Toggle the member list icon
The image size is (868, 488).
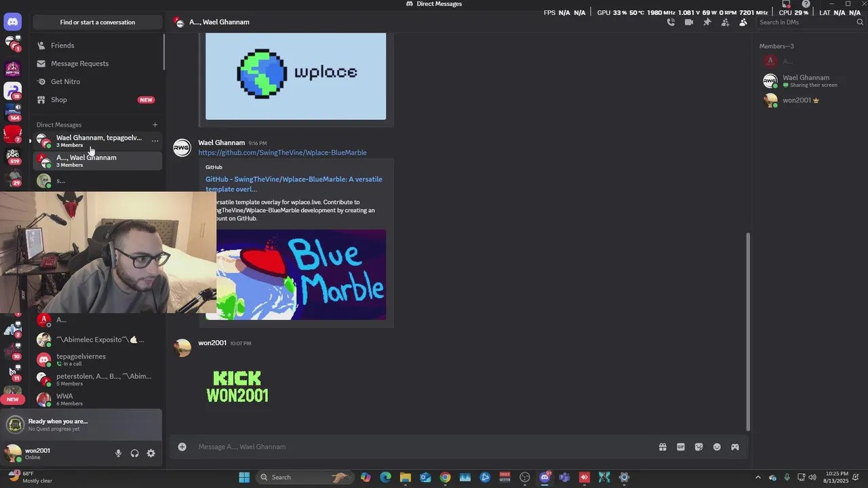[743, 22]
